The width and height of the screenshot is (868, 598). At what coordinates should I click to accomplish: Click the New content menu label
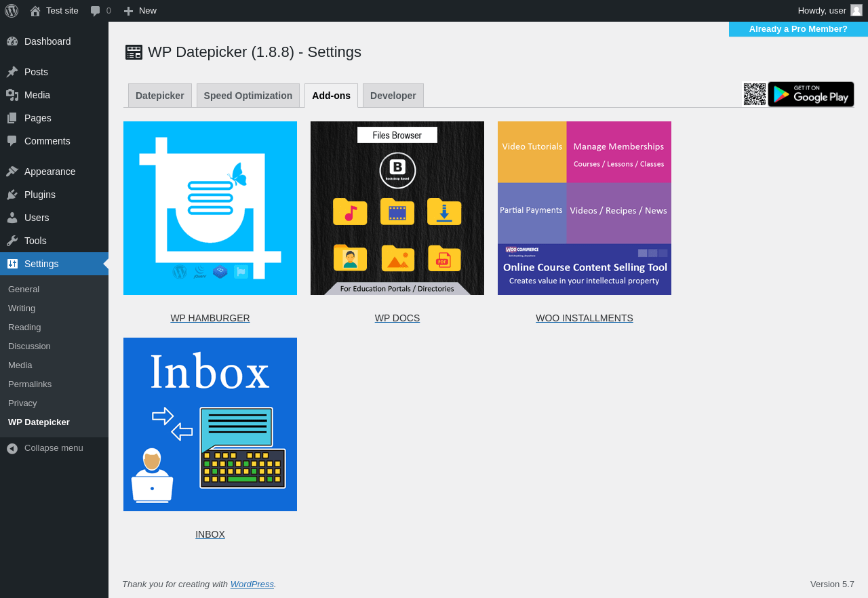pos(148,11)
